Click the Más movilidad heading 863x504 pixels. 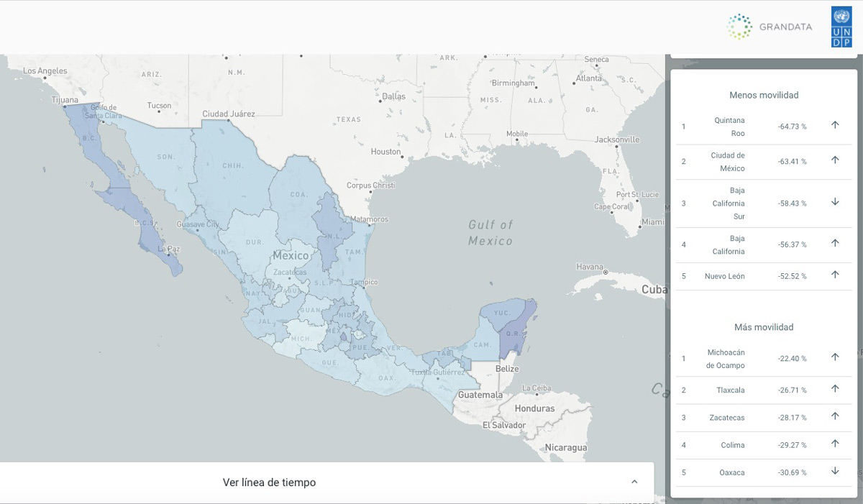click(x=764, y=327)
